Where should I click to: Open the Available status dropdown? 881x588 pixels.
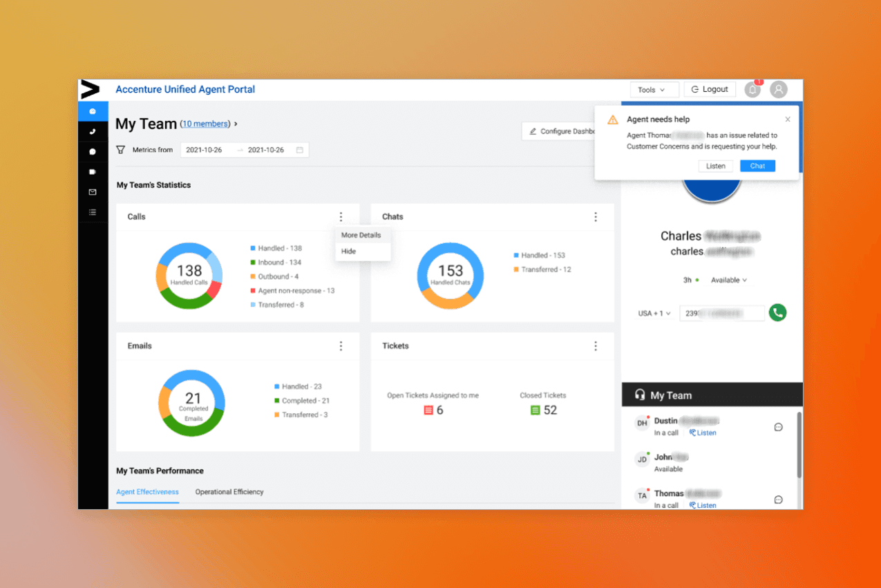(729, 281)
